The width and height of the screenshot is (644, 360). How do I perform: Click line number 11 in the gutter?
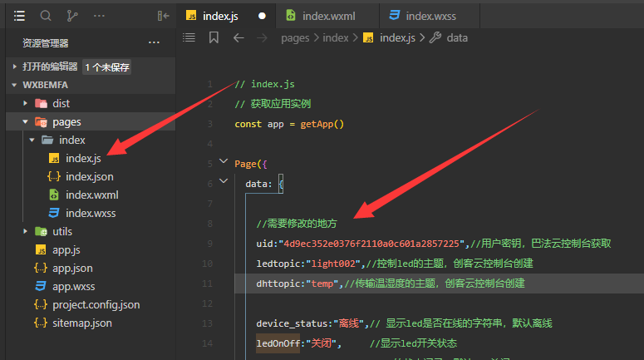(208, 284)
